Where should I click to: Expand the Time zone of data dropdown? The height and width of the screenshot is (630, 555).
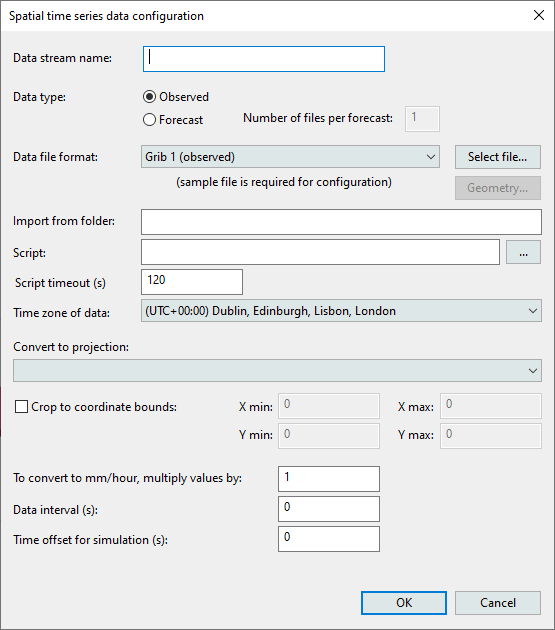coord(341,311)
